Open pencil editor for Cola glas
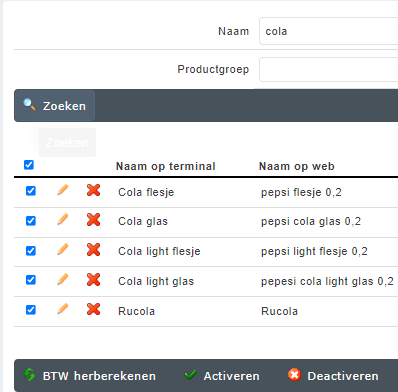Viewport: 398px width, 392px height. point(63,220)
